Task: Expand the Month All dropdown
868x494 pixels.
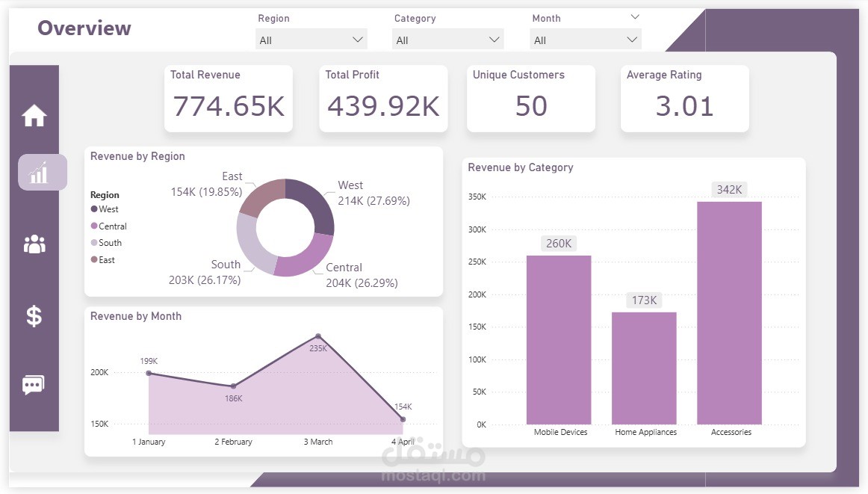Action: [586, 40]
